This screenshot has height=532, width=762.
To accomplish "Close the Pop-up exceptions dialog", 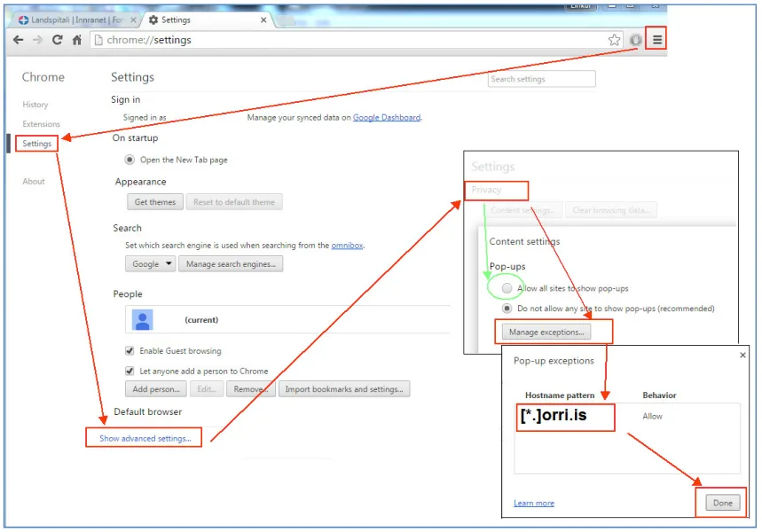I will point(742,356).
